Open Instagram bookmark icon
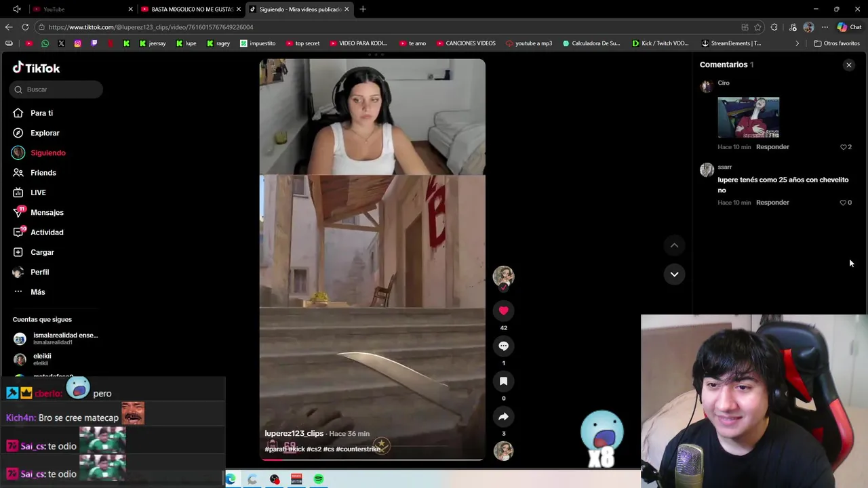The width and height of the screenshot is (868, 488). (x=77, y=43)
